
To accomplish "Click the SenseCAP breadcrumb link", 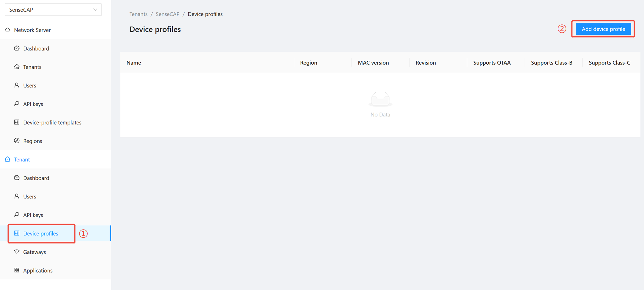I will [x=167, y=14].
